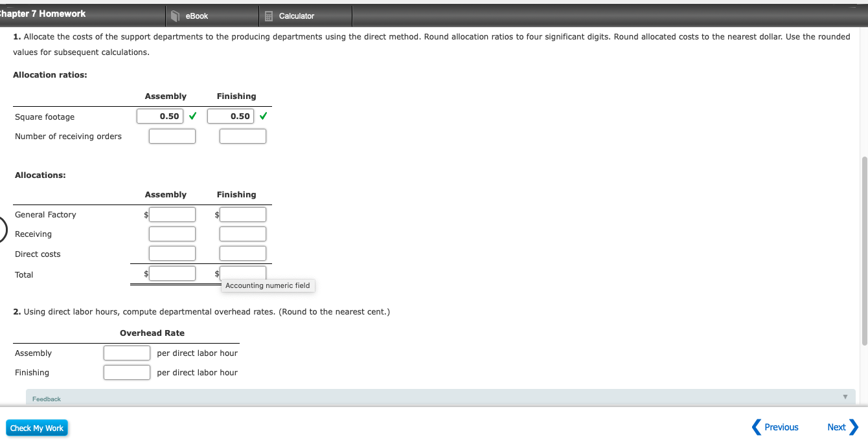Click the eBook book icon
Image resolution: width=868 pixels, height=442 pixels.
[175, 16]
